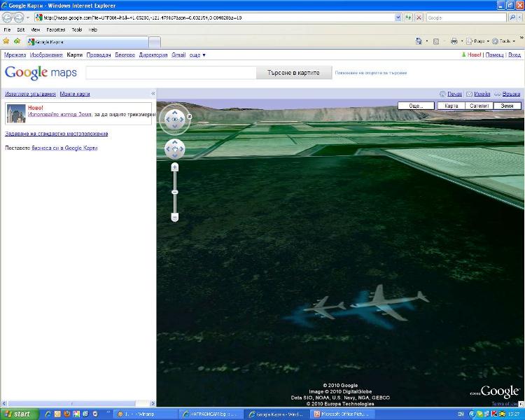This screenshot has width=525, height=420.
Task: Click the Търсене в картите button
Action: point(293,73)
